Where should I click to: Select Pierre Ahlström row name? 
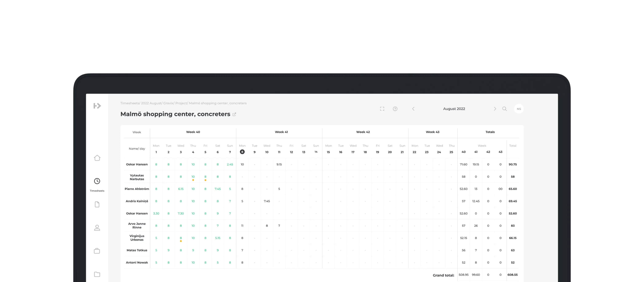click(x=137, y=189)
